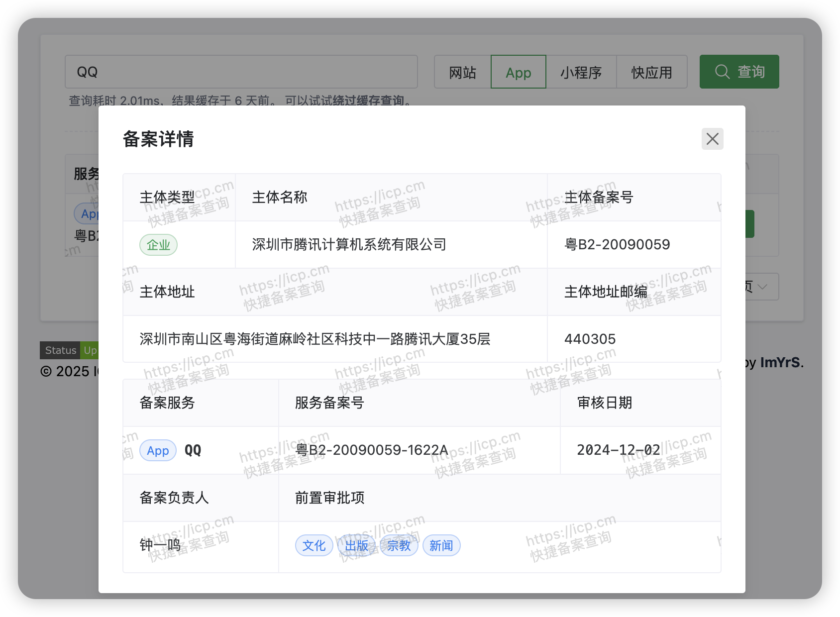This screenshot has height=617, width=840.
Task: Select the App tab
Action: (x=518, y=72)
